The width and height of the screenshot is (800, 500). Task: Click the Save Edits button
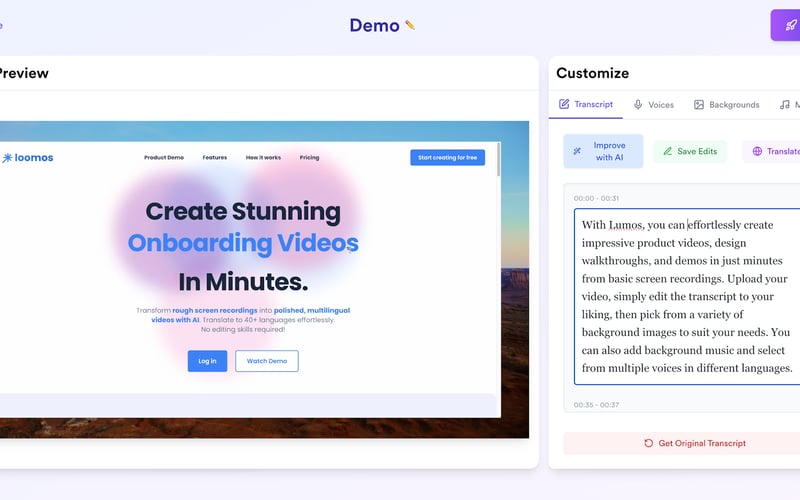tap(690, 151)
